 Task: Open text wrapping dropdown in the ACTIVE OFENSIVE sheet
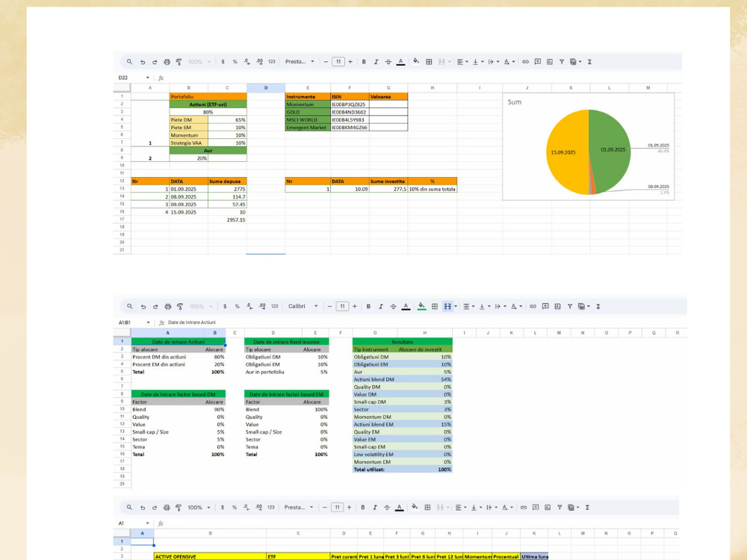click(491, 508)
